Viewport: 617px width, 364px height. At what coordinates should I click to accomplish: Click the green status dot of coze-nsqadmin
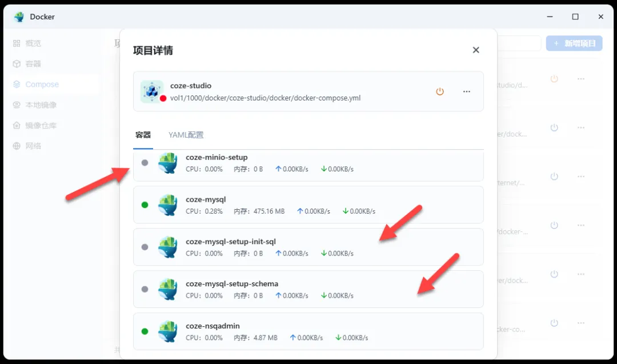[x=145, y=331]
